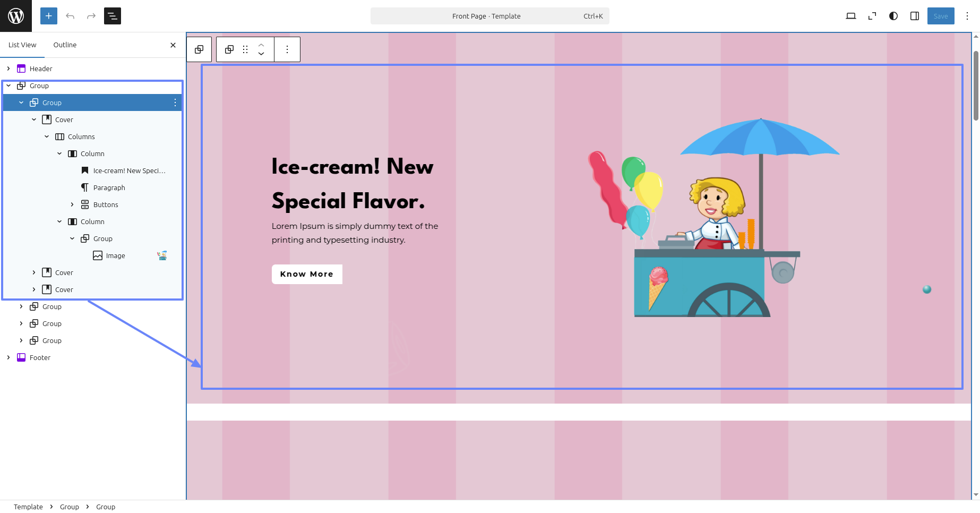Open the Front Page Template command palette
Viewport: 980px width, 513px height.
pos(489,16)
